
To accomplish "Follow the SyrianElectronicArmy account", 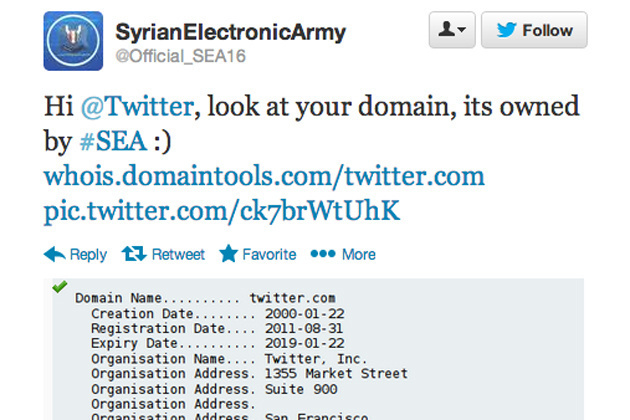I will (534, 30).
